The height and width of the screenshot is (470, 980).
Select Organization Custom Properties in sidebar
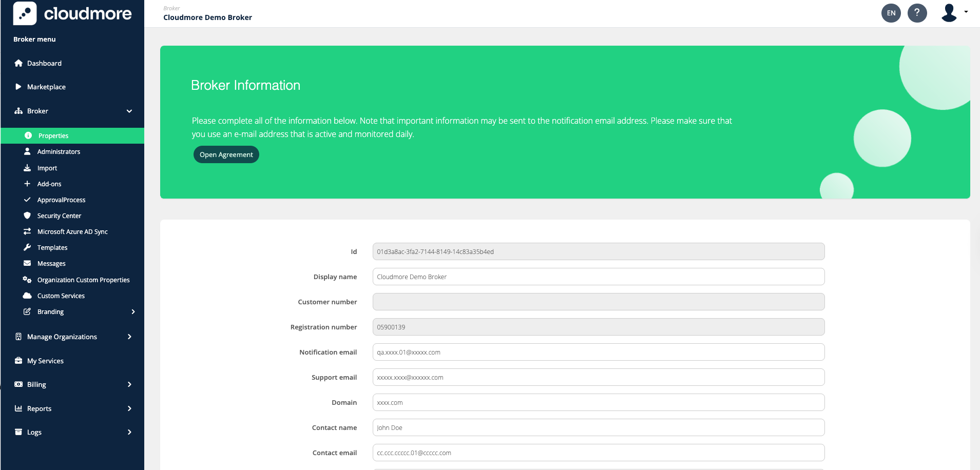click(x=83, y=280)
